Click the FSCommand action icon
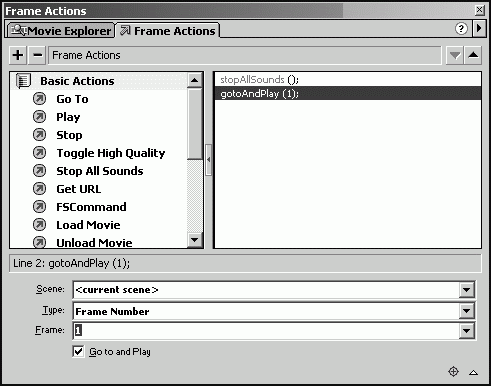Viewport: 491px width, 386px height. point(39,207)
